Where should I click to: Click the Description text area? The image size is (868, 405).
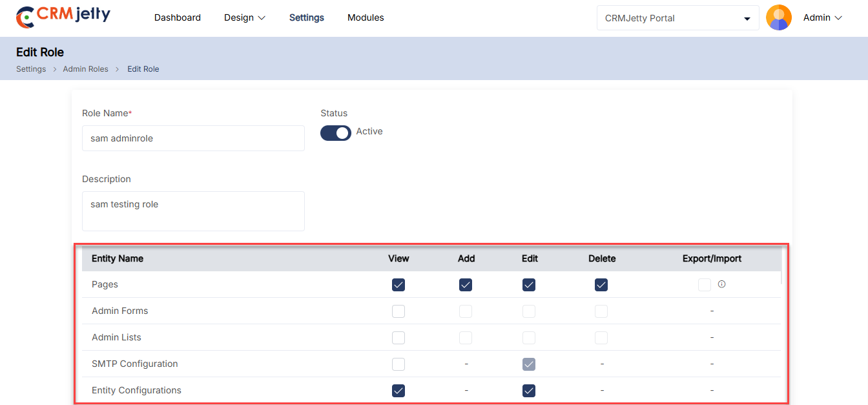pos(193,211)
